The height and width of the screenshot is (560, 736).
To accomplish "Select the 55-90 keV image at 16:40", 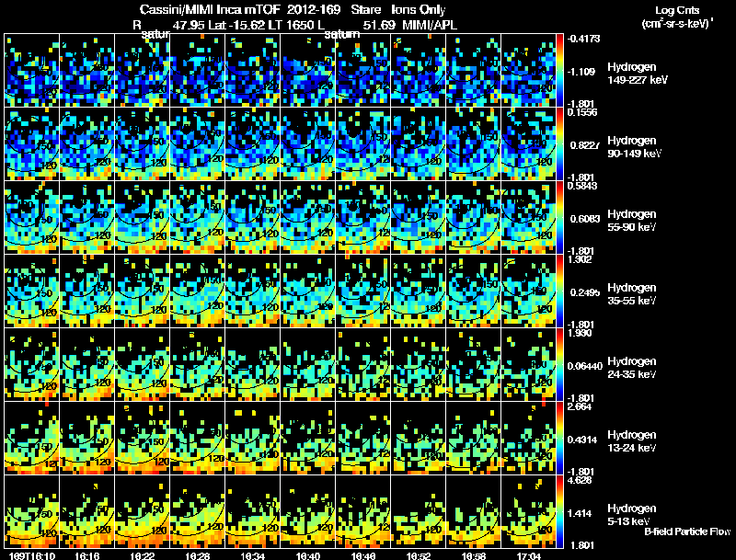I will click(307, 217).
